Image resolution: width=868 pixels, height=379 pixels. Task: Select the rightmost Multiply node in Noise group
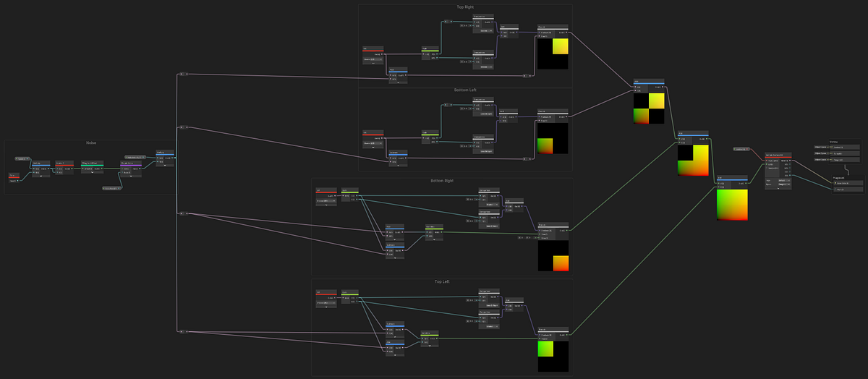[165, 158]
